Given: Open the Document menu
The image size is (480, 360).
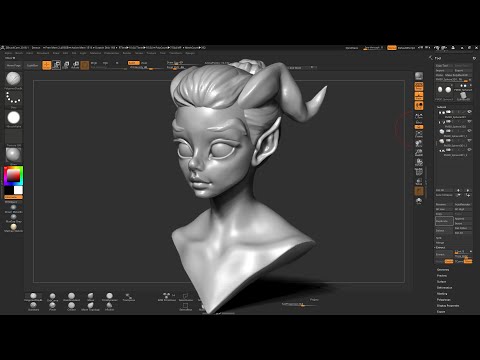Looking at the screenshot, I should pyautogui.click(x=43, y=53).
